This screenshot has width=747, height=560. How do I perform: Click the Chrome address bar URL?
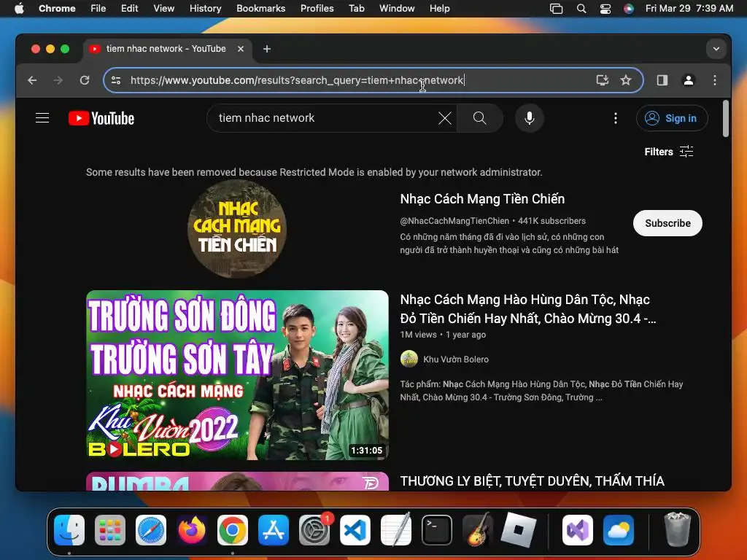(297, 80)
